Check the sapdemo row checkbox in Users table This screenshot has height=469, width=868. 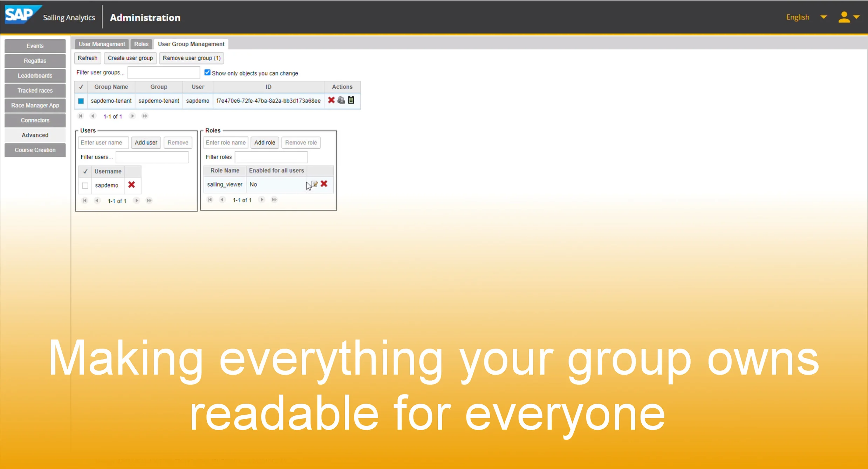point(85,185)
